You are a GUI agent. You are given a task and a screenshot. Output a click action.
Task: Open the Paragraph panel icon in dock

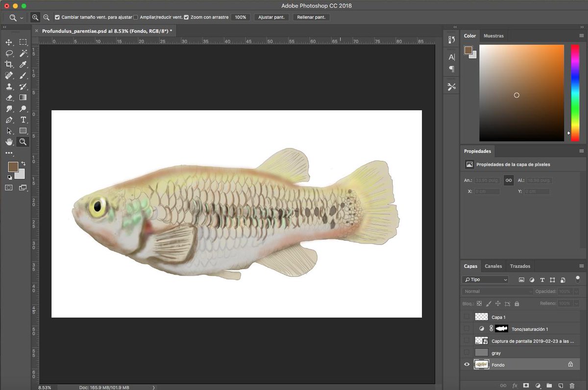tap(451, 69)
